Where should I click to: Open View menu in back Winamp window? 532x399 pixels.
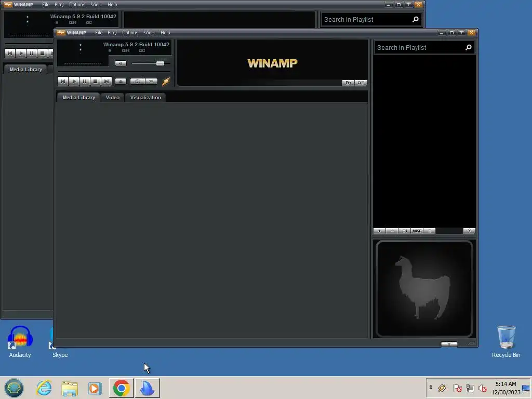tap(96, 5)
